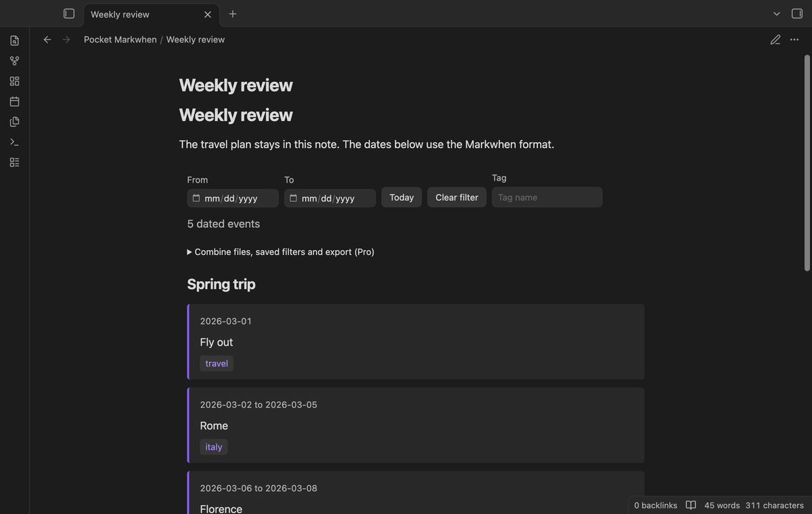Click the Today button
This screenshot has height=514, width=812.
coord(402,197)
